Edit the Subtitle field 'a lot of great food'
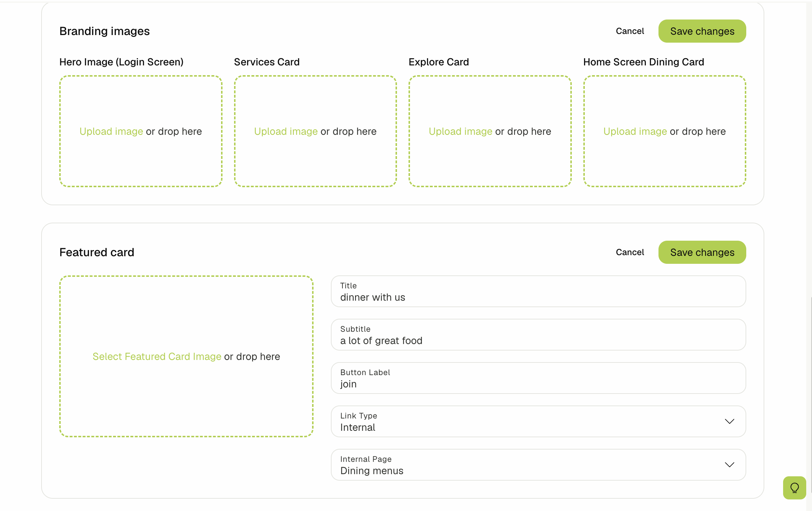This screenshot has height=511, width=812. tap(538, 335)
